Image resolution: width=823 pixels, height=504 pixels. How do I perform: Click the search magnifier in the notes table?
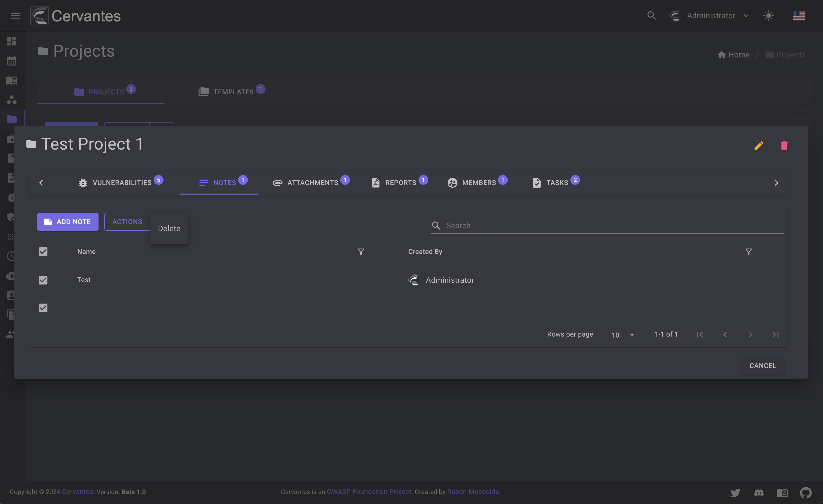coord(436,225)
